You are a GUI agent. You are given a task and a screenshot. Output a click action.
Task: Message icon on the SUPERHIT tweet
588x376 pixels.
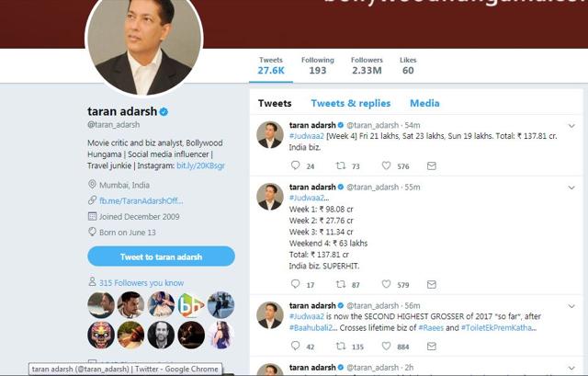pyautogui.click(x=432, y=284)
